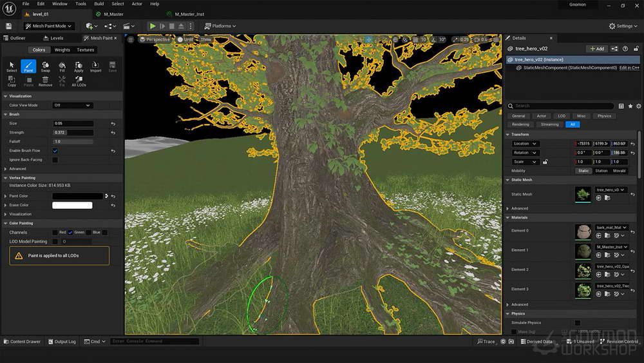Collapse the Transform section
The width and height of the screenshot is (644, 363).
[x=507, y=134]
